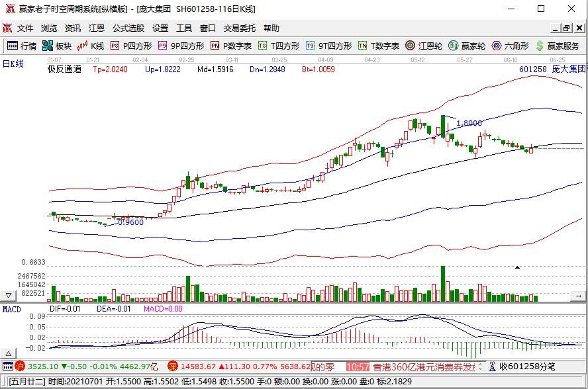Click the tallest green volume bar
Image resolution: width=588 pixels, height=389 pixels.
(x=443, y=284)
